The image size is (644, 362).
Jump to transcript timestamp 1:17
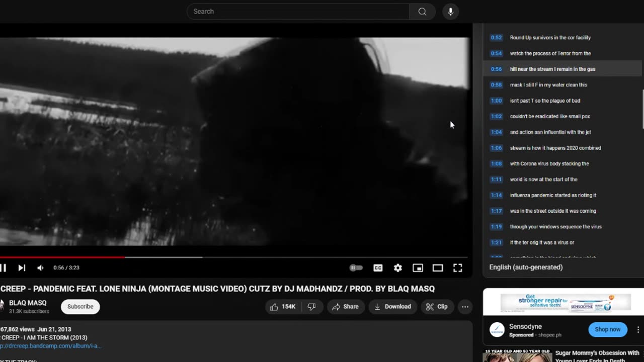tap(496, 211)
